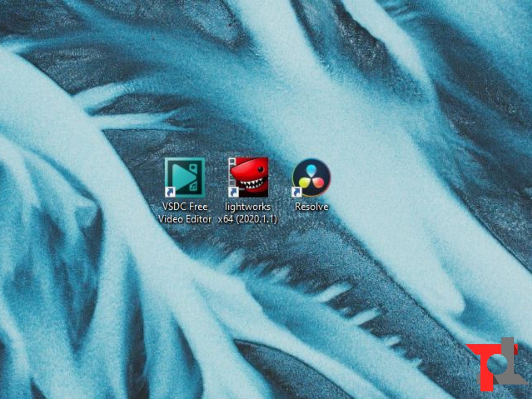Select the VSDC Free Video Editor icon
532x399 pixels.
pyautogui.click(x=185, y=178)
